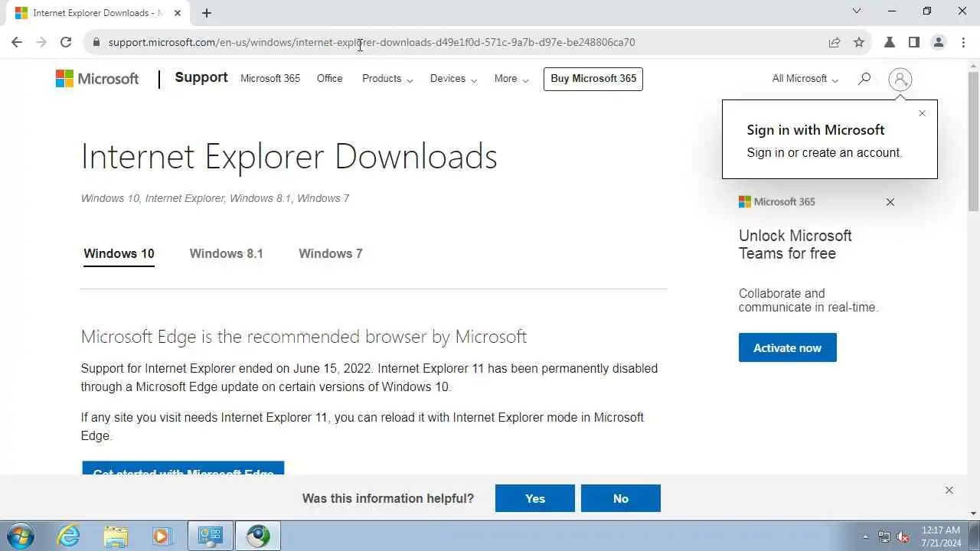
Task: Open Windows Media Player in taskbar
Action: coord(162,536)
